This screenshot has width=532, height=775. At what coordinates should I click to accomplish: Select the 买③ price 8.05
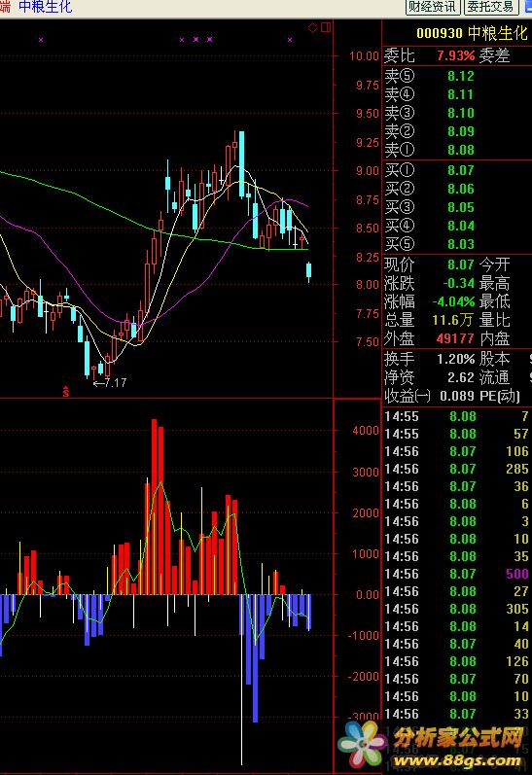461,207
